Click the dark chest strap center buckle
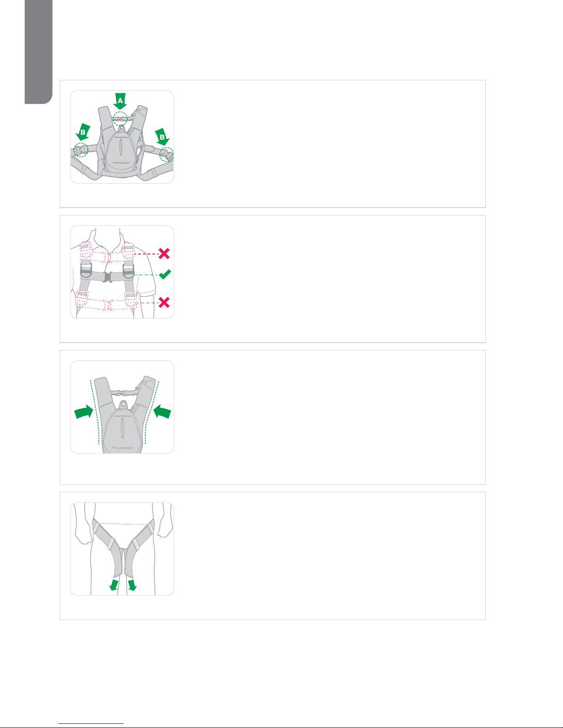Viewport: 563px width, 728px height. click(x=108, y=277)
